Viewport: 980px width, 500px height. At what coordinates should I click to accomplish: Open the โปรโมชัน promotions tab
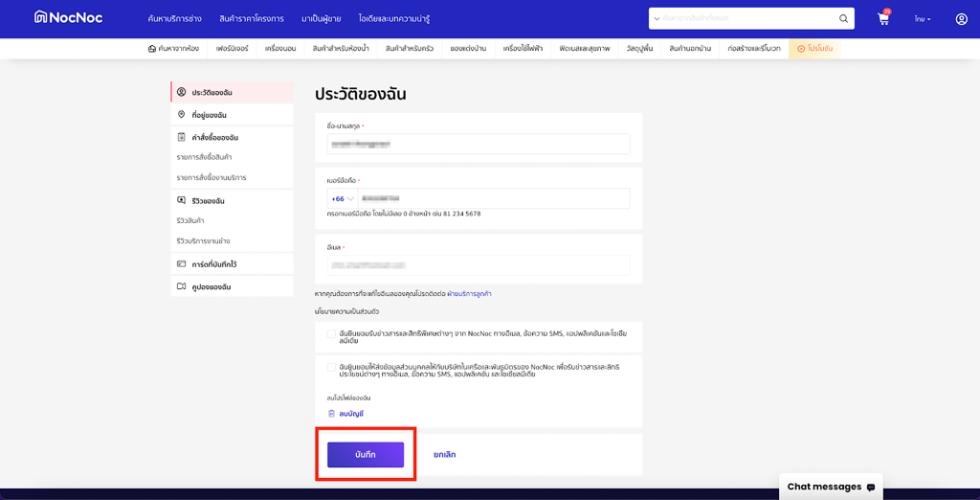(815, 48)
